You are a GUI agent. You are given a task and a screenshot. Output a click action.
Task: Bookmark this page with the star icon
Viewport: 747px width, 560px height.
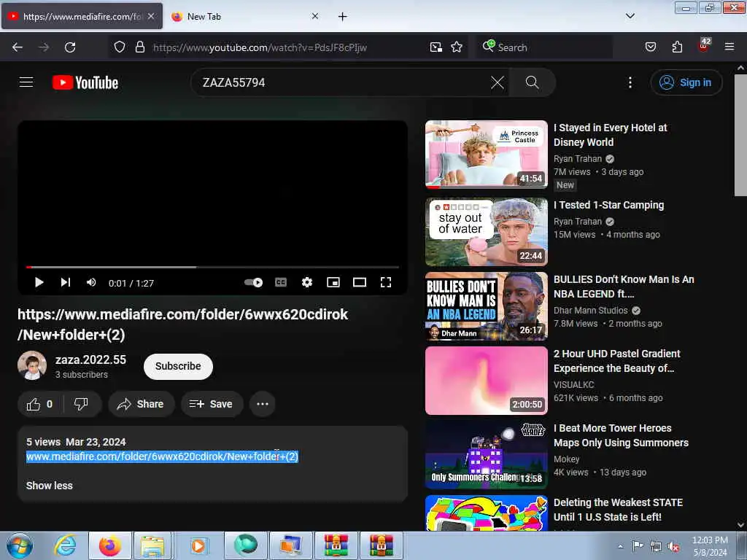point(457,47)
